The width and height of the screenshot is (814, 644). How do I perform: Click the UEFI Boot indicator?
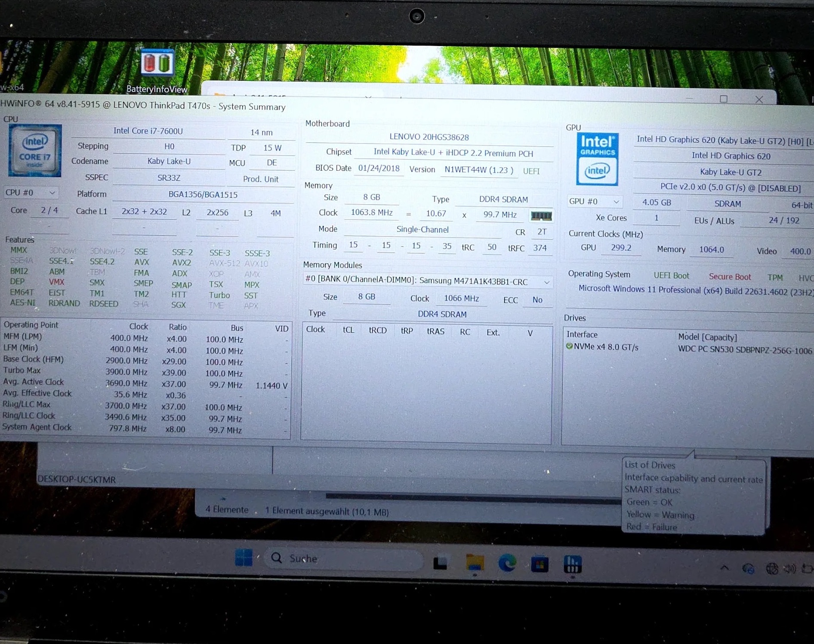(x=672, y=276)
